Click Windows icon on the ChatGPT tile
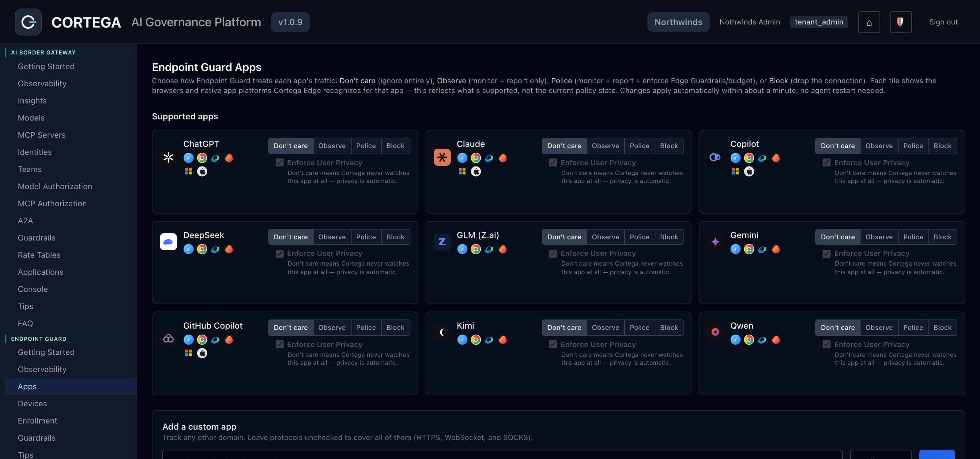Image resolution: width=980 pixels, height=459 pixels. [188, 171]
